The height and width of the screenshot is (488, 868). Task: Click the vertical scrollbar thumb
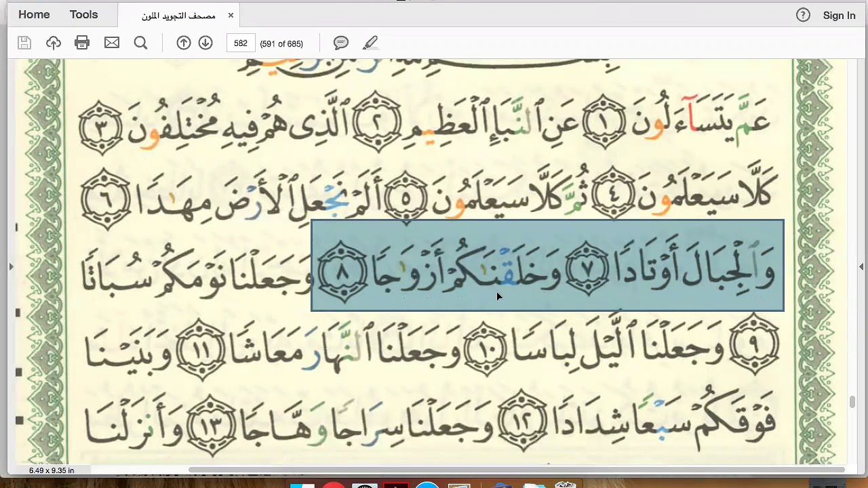852,401
